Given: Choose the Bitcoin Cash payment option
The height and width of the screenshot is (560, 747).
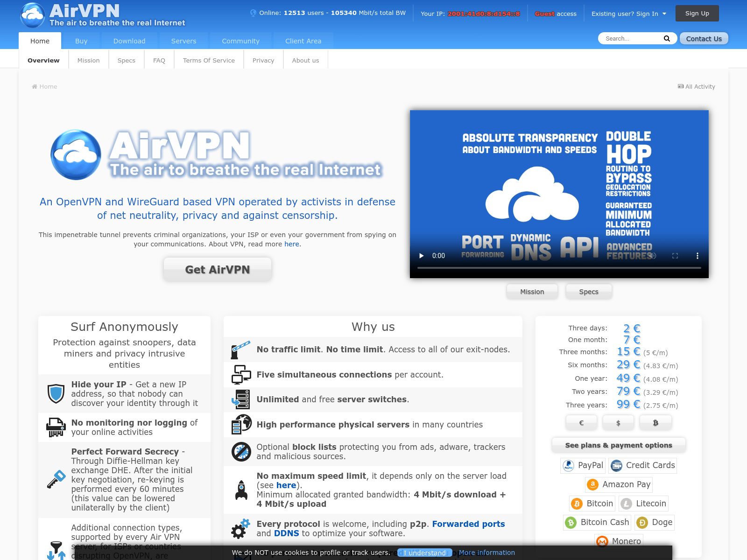Looking at the screenshot, I should point(597,522).
